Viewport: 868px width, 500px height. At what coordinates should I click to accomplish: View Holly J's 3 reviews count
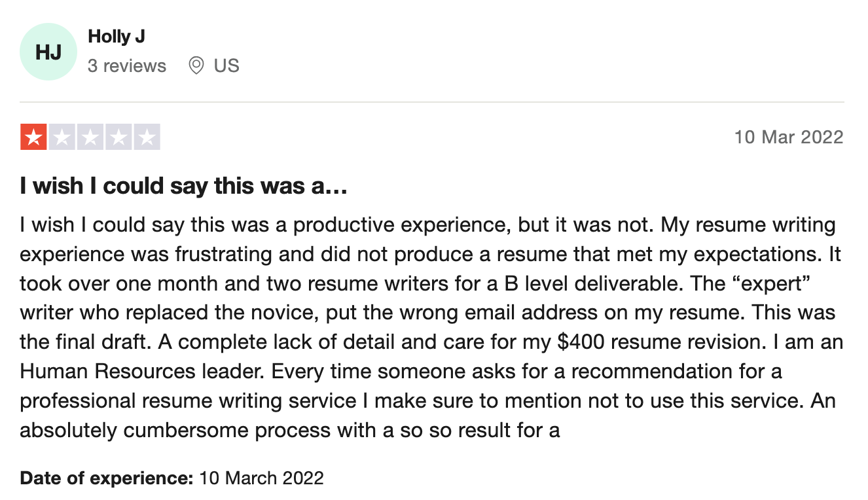pyautogui.click(x=127, y=66)
